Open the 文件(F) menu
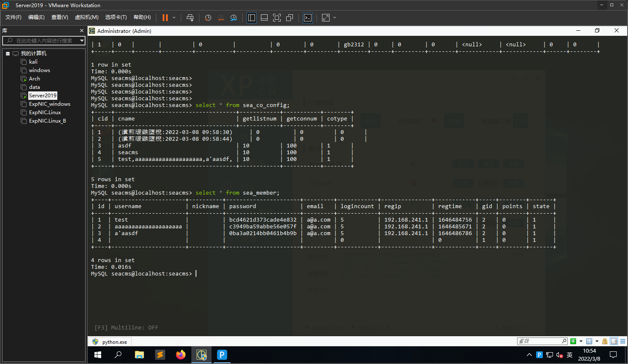 13,17
